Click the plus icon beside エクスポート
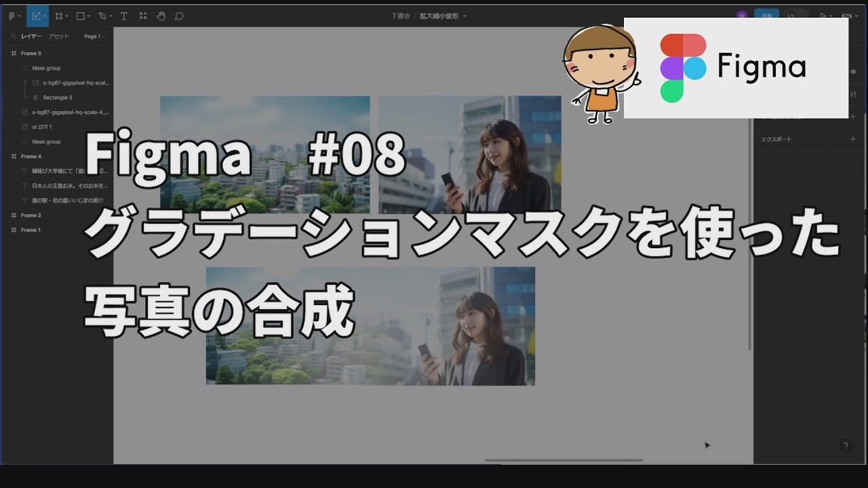The width and height of the screenshot is (868, 488). [853, 139]
